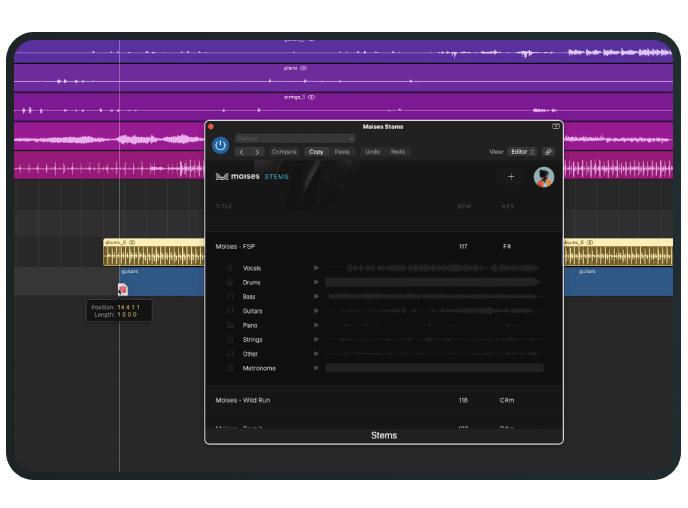The height and width of the screenshot is (508, 688).
Task: Select the Moises - FSP song row
Action: (x=384, y=247)
